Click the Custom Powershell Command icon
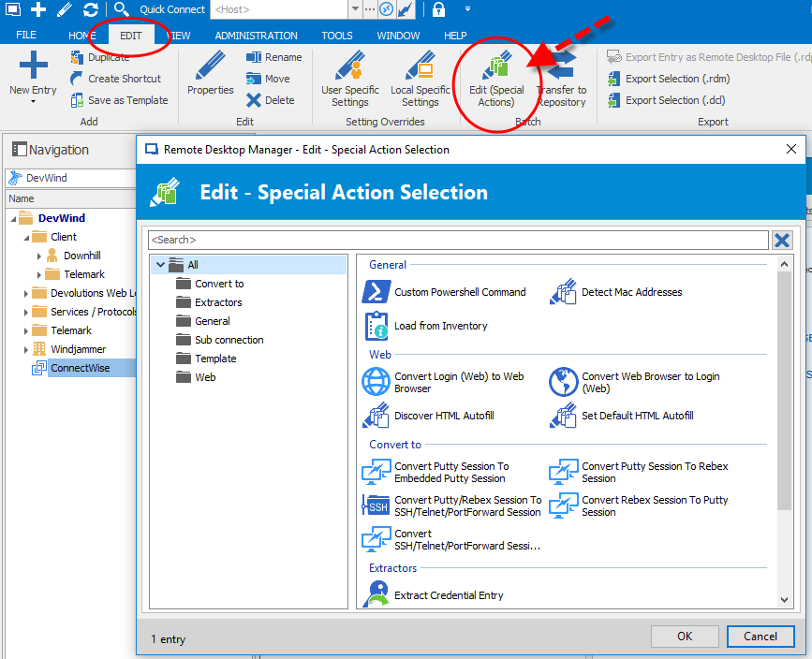The image size is (812, 659). click(x=376, y=292)
